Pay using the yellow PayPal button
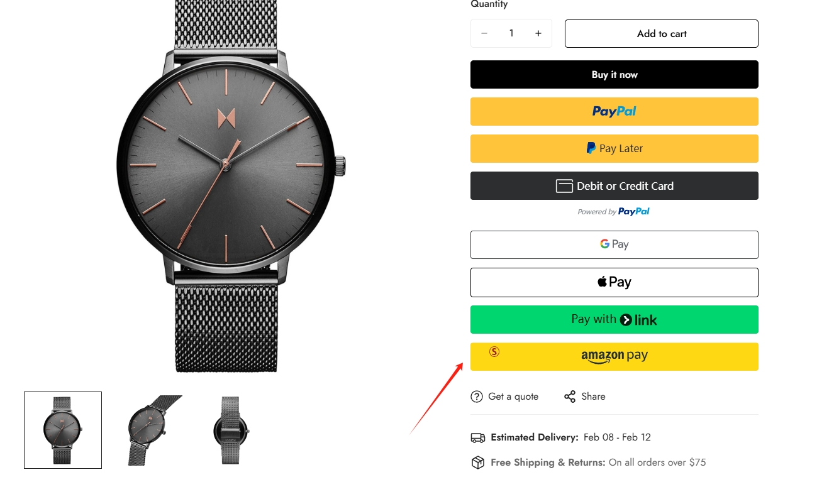The height and width of the screenshot is (504, 834). 614,111
